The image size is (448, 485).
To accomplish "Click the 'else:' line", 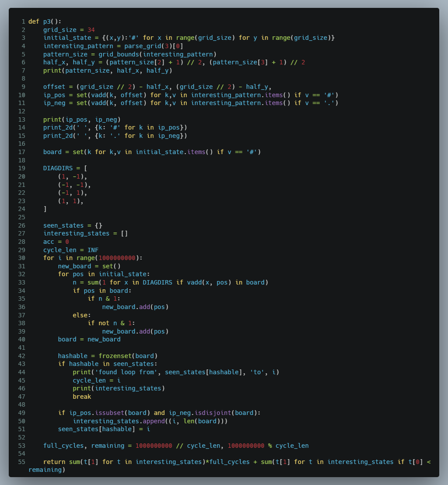I will [82, 315].
